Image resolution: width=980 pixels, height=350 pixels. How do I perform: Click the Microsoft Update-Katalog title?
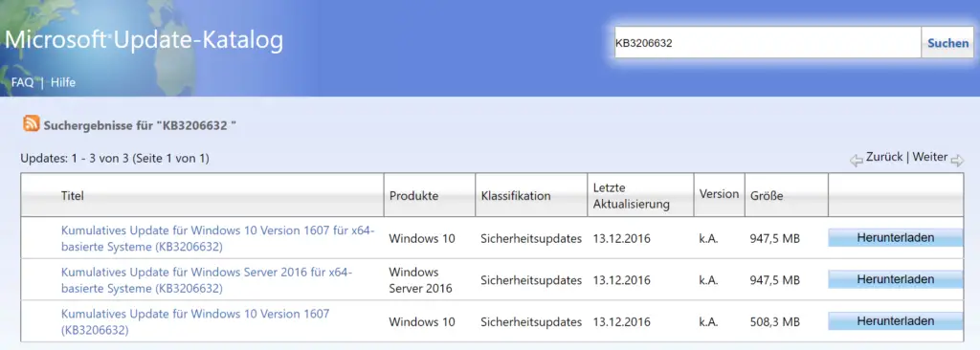point(144,40)
